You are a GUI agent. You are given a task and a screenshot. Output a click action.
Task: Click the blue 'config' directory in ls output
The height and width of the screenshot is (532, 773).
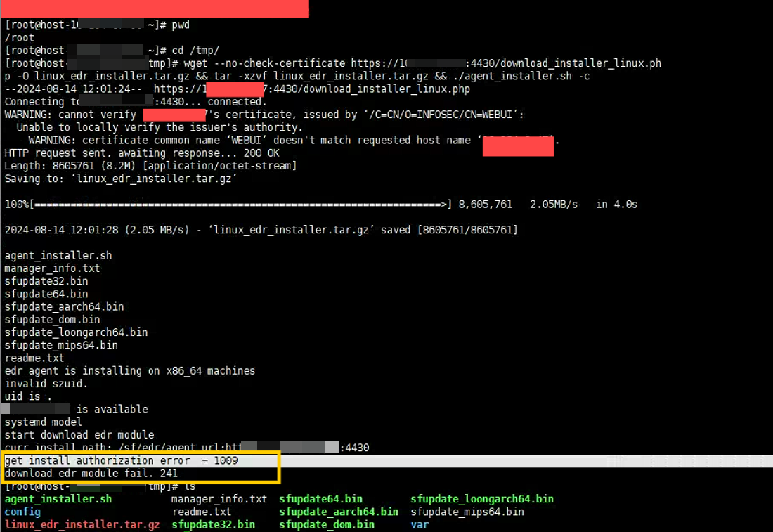tap(22, 512)
